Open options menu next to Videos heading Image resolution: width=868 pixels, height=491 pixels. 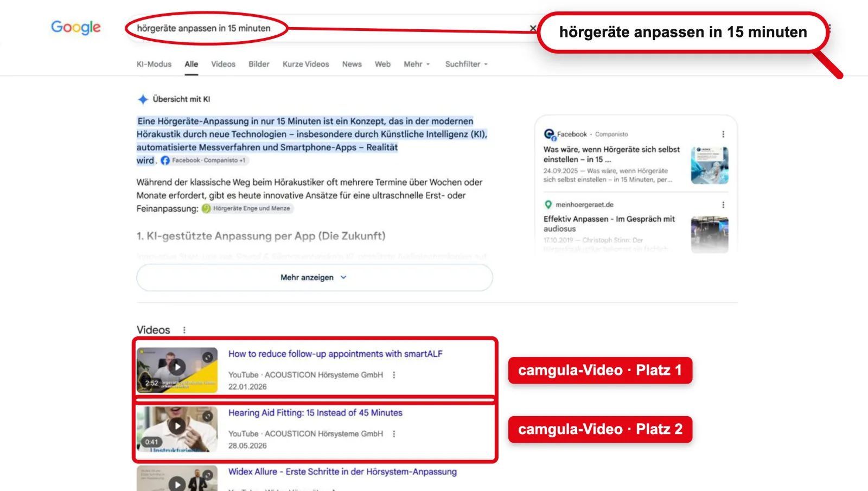click(x=184, y=330)
